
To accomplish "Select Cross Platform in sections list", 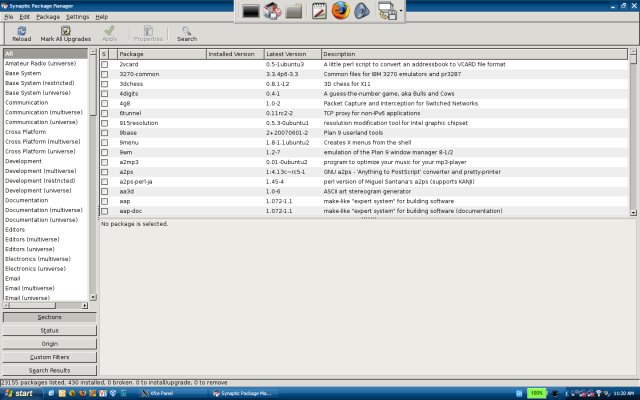I will [x=25, y=131].
